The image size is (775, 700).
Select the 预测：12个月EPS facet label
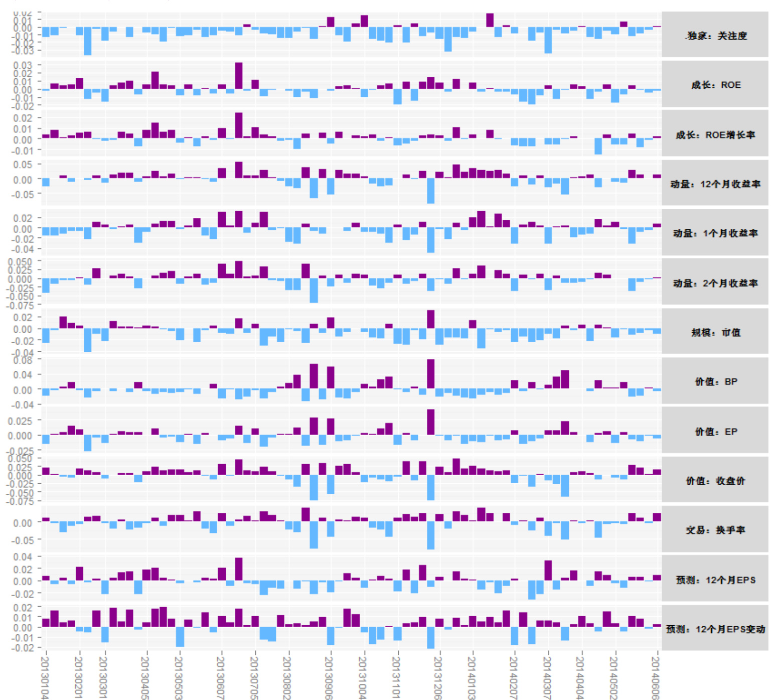pos(716,580)
